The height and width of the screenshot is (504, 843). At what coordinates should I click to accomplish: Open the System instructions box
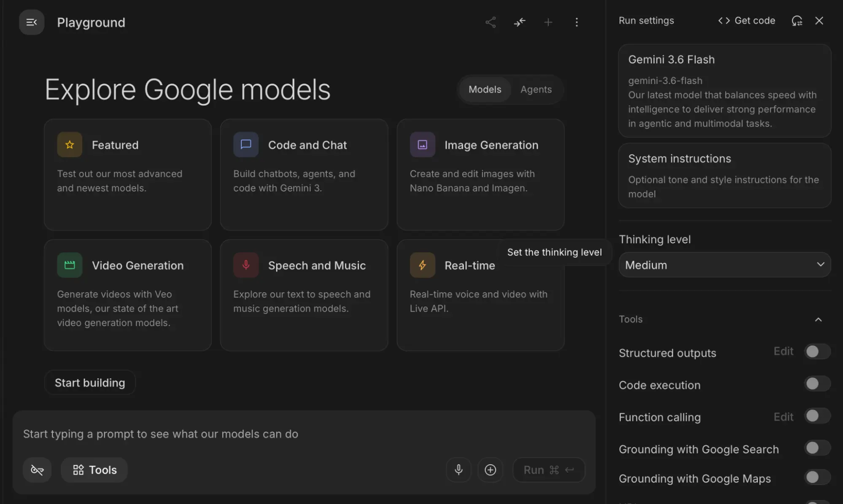point(724,175)
